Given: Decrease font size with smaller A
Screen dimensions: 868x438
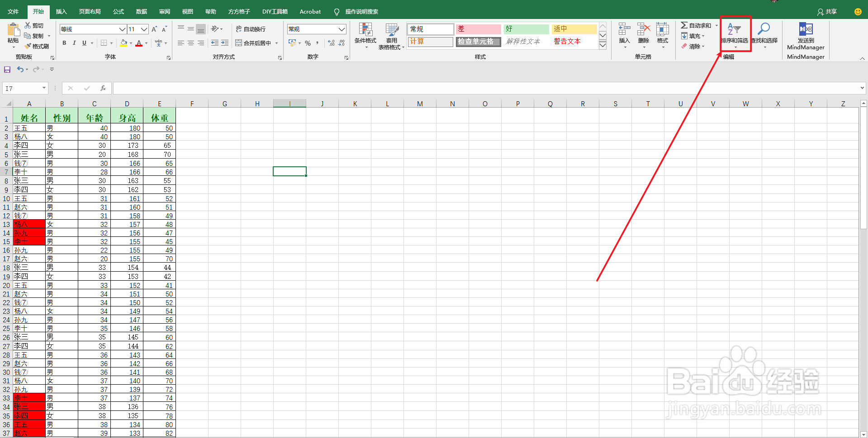Looking at the screenshot, I should 165,29.
